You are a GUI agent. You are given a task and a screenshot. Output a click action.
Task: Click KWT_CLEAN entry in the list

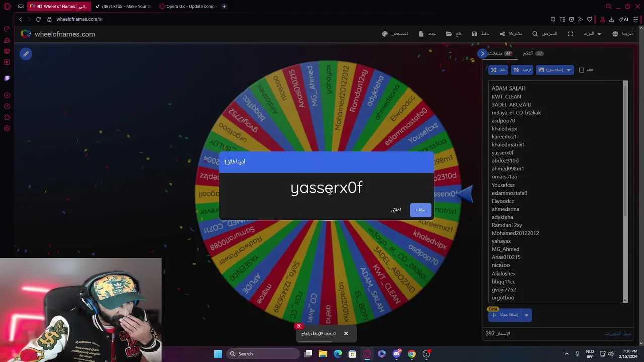(x=506, y=96)
